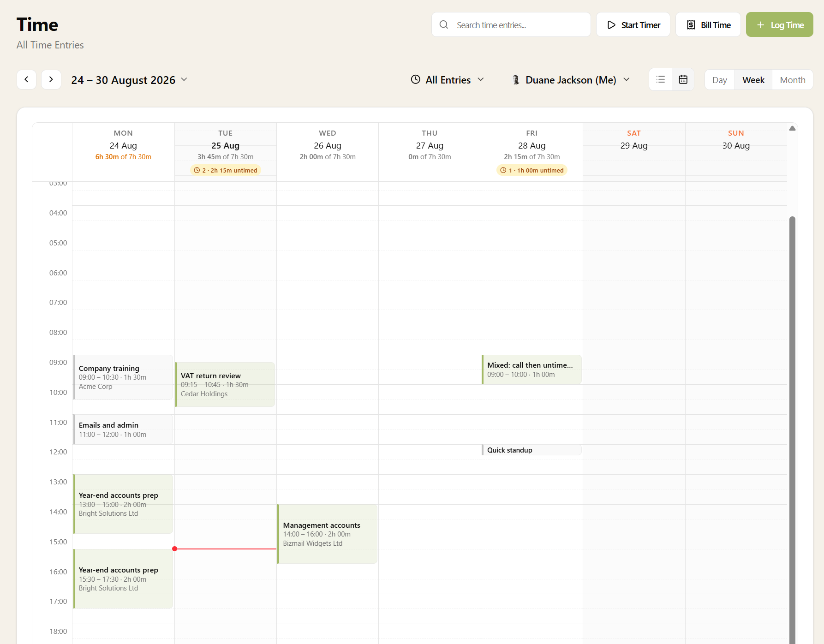Open the date range 24 – 30 August 2026 dropdown

pyautogui.click(x=129, y=80)
